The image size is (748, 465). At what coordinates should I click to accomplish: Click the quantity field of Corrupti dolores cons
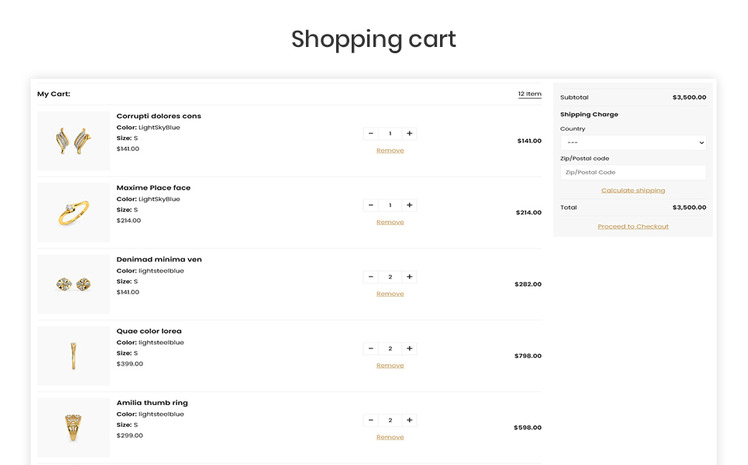tap(390, 134)
